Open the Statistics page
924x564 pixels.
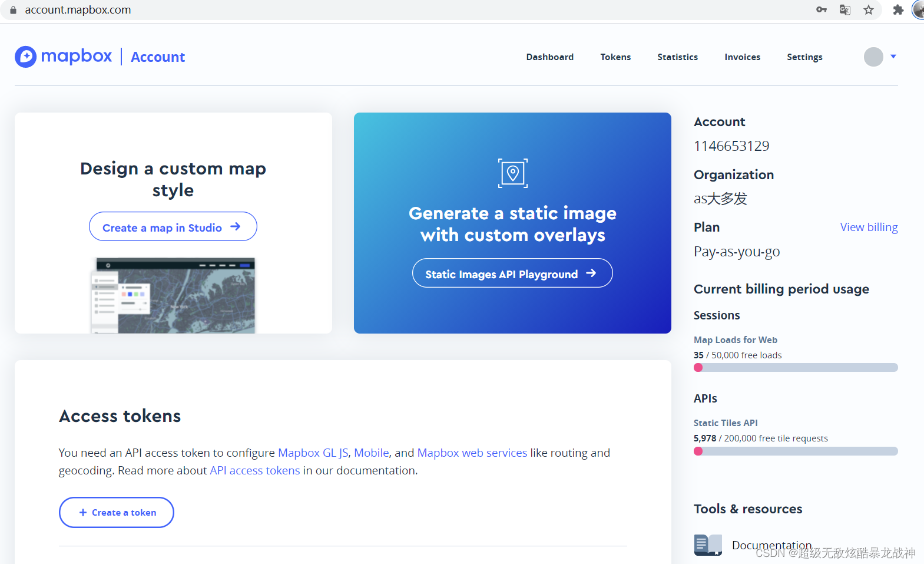[x=678, y=57]
